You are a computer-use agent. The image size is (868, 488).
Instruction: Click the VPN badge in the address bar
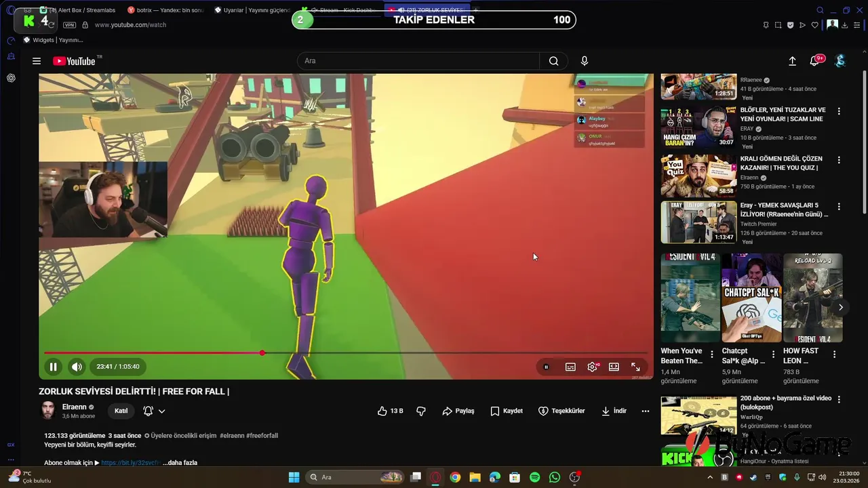(69, 25)
